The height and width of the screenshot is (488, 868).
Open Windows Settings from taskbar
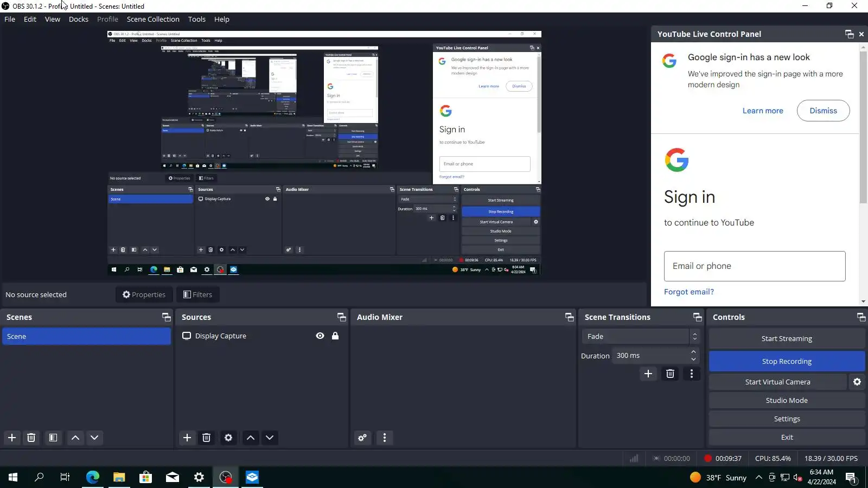pyautogui.click(x=199, y=477)
